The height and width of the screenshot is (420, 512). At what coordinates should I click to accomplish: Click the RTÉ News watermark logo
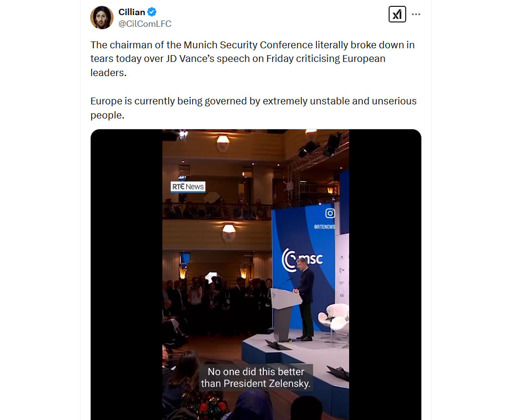coord(188,187)
